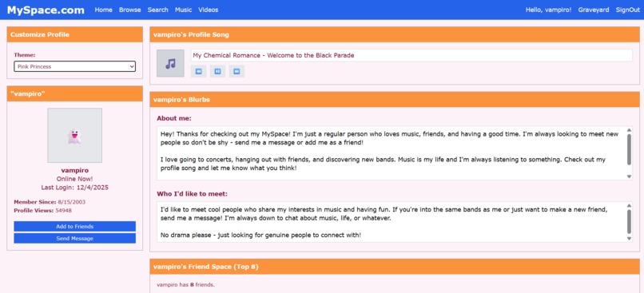Skip to next track in profile song

[237, 71]
